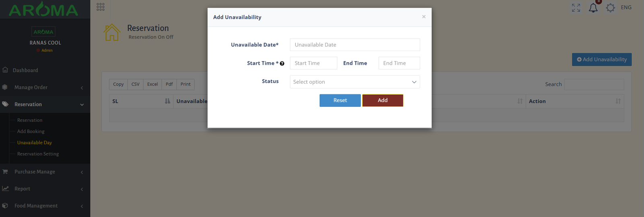Focus the End Time input
Viewport: 644px width, 217px height.
399,63
